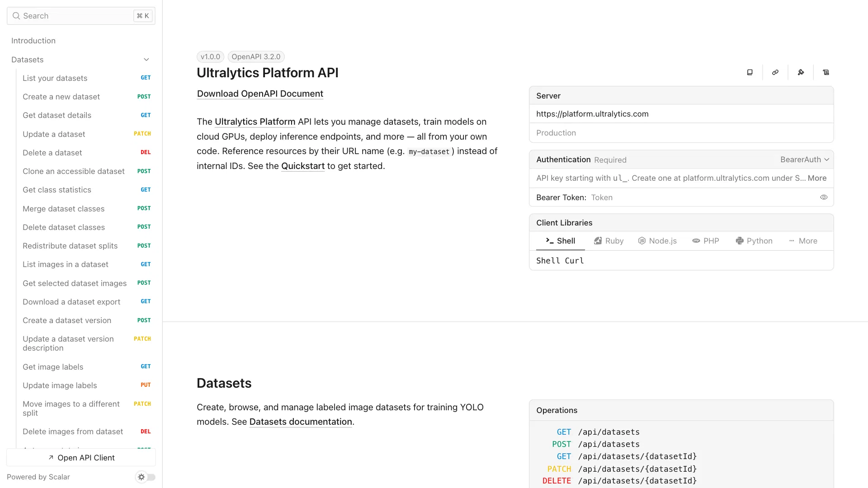
Task: Click PATCH /api/datasets/{datasetId} operation
Action: click(x=622, y=469)
